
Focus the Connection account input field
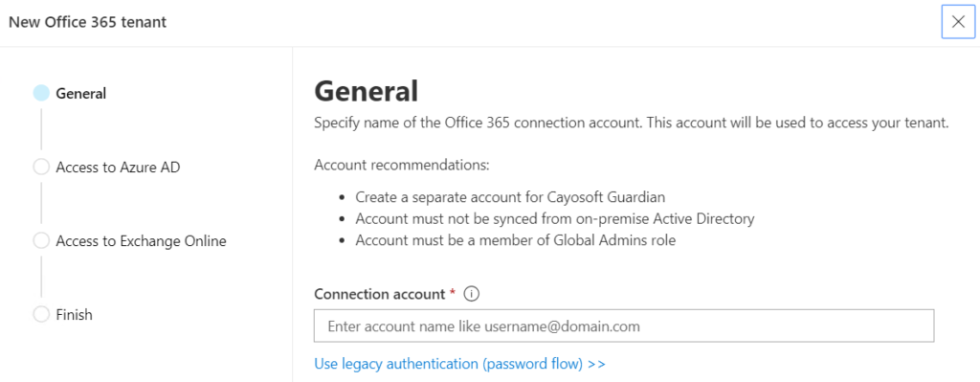pos(624,326)
